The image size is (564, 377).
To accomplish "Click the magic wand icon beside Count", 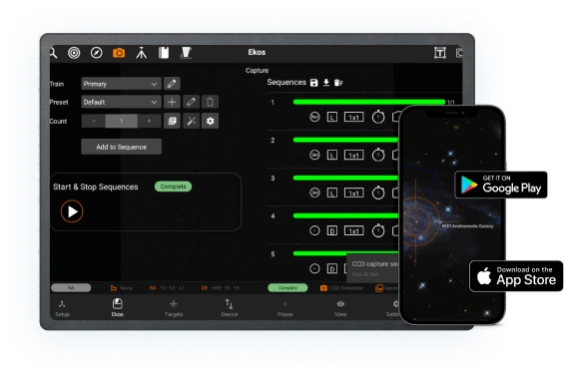I will [191, 121].
